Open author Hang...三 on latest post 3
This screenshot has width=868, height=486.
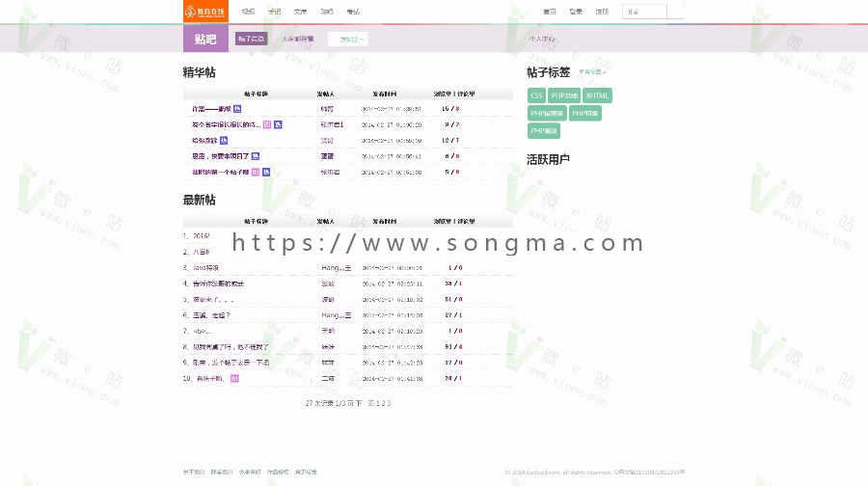tap(336, 268)
